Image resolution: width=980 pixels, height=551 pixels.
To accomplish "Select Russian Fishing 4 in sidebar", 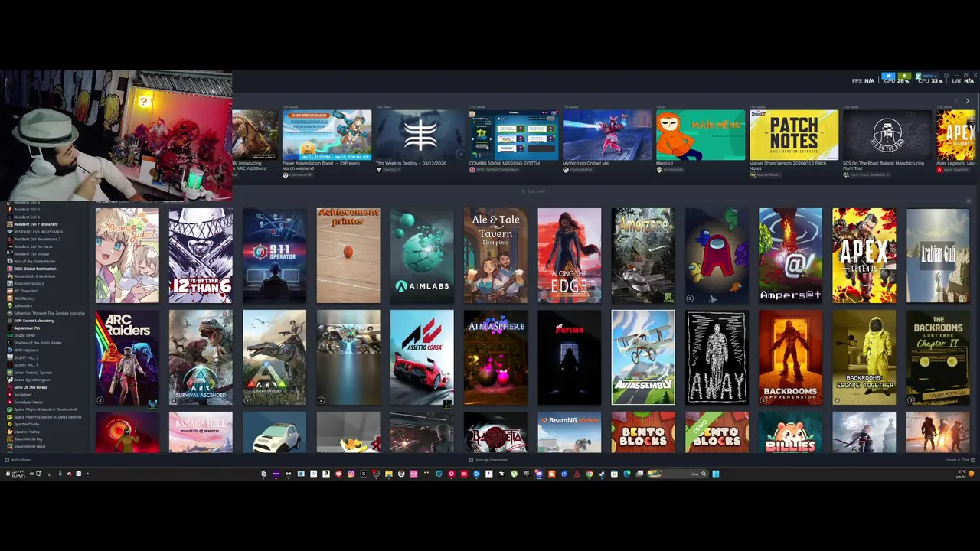I will click(29, 283).
